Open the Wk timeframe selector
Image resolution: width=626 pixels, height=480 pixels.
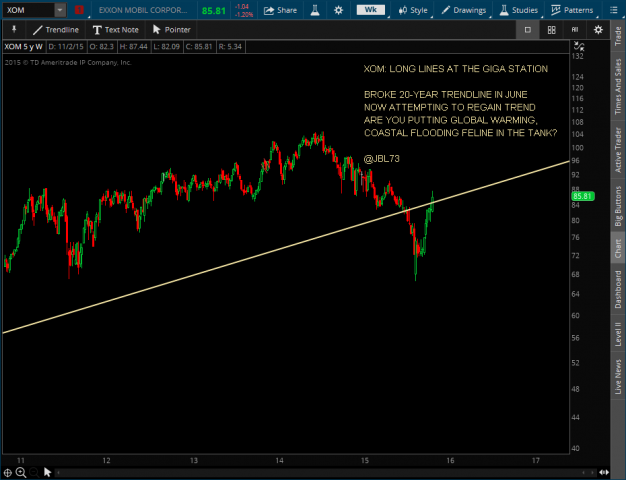click(370, 10)
